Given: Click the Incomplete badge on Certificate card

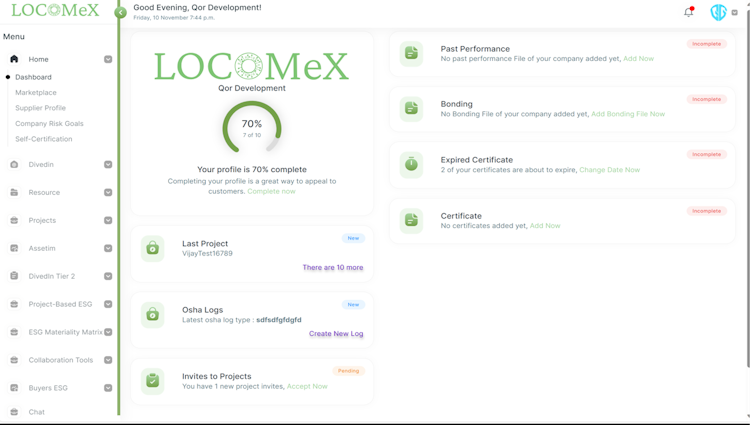Looking at the screenshot, I should pyautogui.click(x=707, y=211).
